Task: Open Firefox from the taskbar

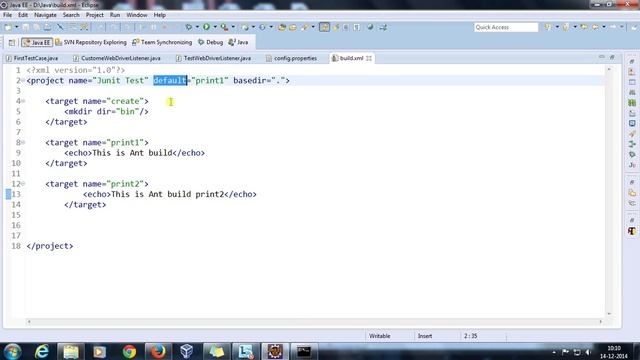Action: coord(158,351)
